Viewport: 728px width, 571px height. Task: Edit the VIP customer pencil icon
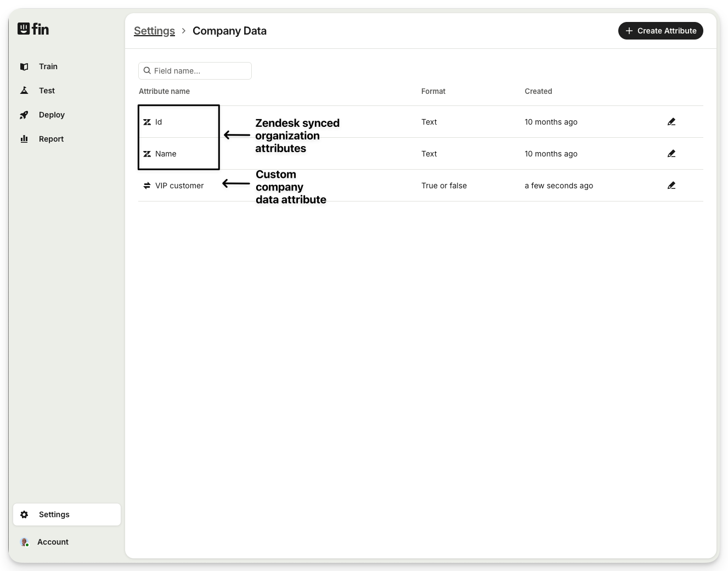671,186
